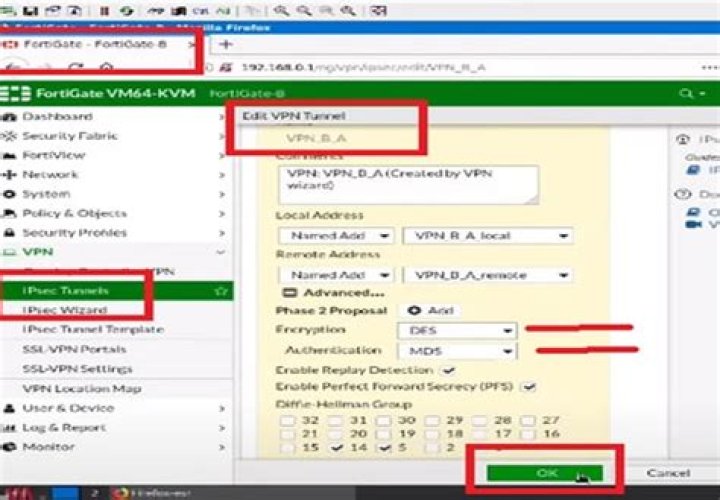
Task: Open Remote Address Named Add type dropdown
Action: coord(336,275)
